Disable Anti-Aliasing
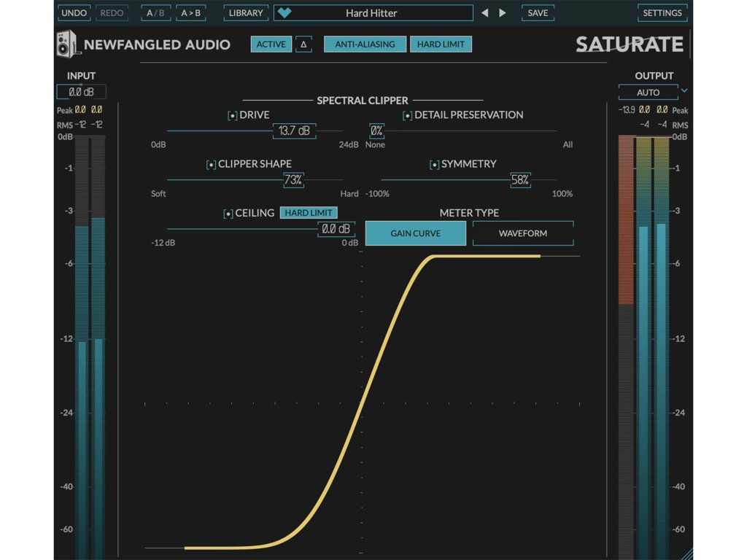 (365, 44)
